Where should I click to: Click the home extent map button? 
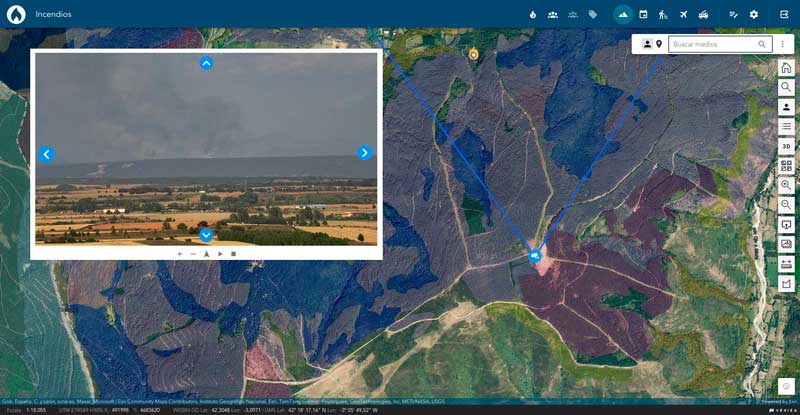pyautogui.click(x=786, y=68)
